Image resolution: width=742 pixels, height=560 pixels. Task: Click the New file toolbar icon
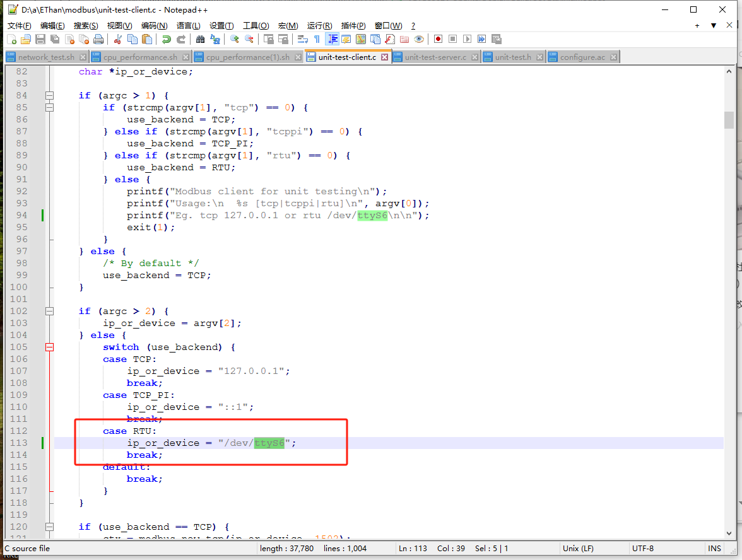(x=11, y=39)
